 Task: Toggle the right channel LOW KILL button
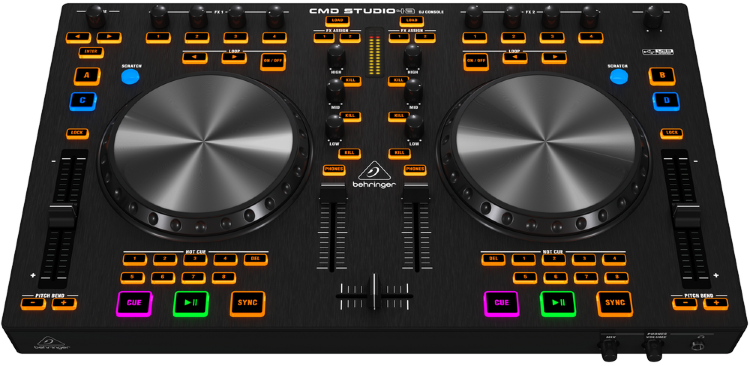pyautogui.click(x=399, y=153)
